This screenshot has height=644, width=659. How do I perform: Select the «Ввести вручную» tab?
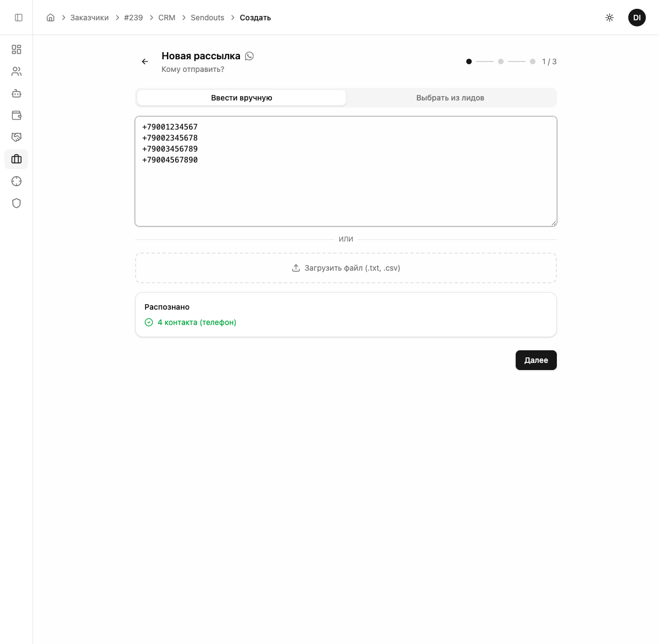pos(242,98)
